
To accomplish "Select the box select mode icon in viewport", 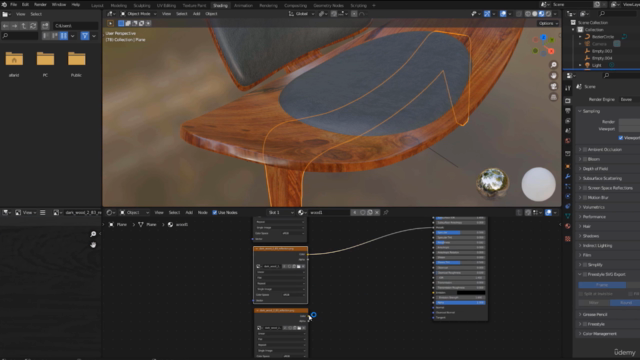I will click(121, 23).
